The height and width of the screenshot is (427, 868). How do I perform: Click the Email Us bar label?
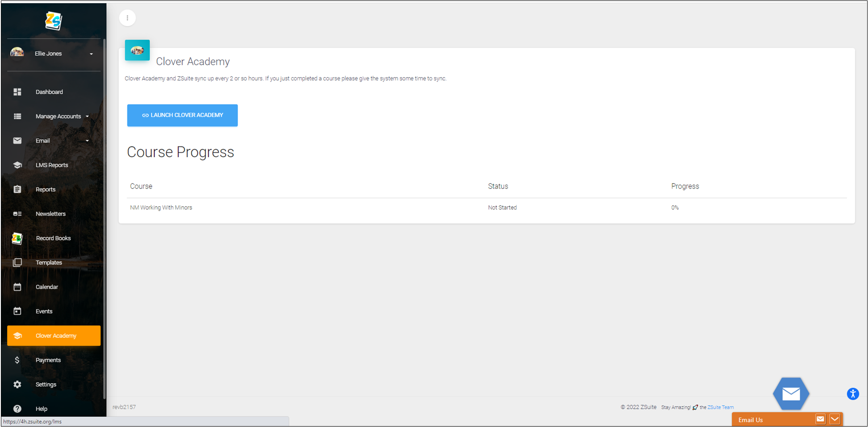(750, 420)
